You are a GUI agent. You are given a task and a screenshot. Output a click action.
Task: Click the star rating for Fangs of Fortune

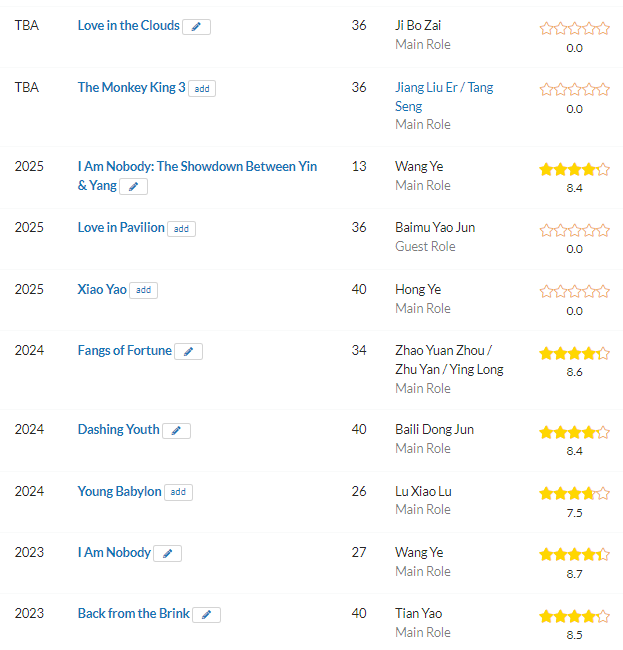pos(575,354)
